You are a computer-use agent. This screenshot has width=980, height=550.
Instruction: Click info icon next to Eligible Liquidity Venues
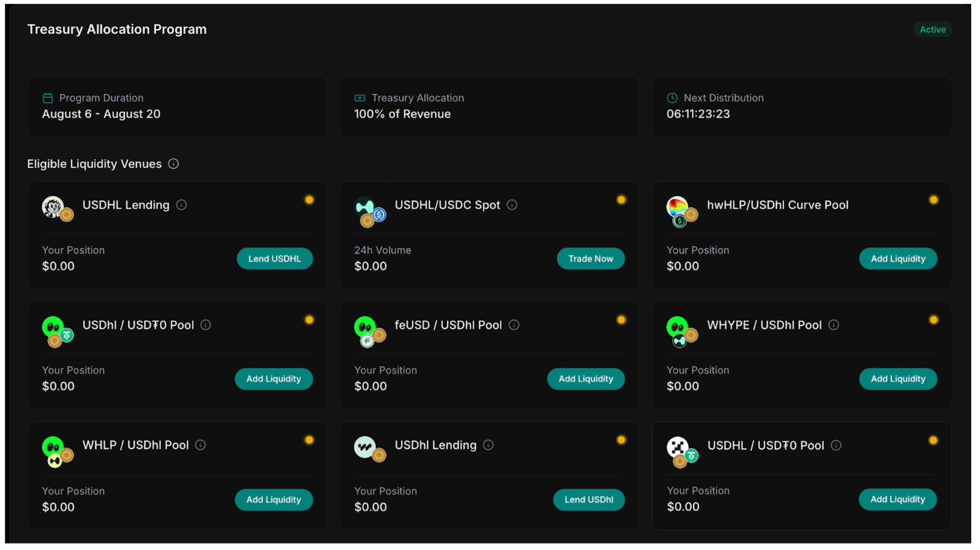[x=173, y=164]
